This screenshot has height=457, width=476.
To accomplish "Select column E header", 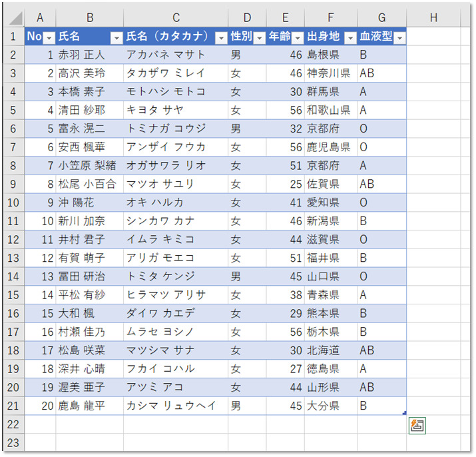I will [286, 18].
